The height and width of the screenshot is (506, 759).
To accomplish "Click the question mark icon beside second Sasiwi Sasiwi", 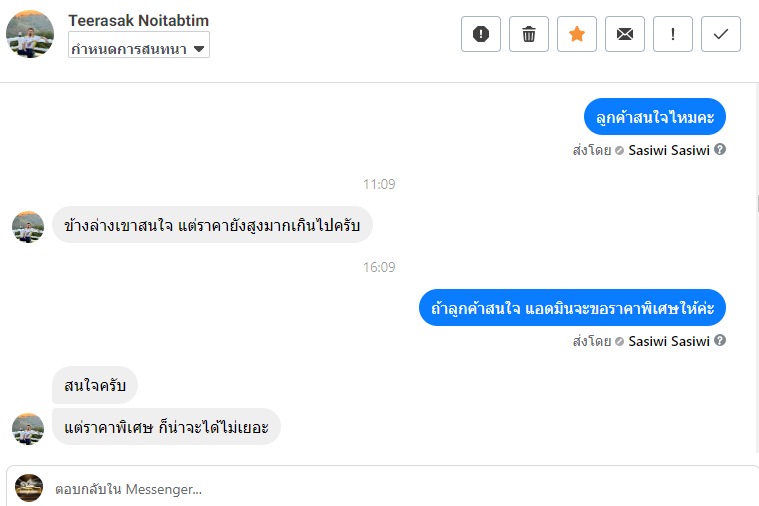I will (720, 341).
